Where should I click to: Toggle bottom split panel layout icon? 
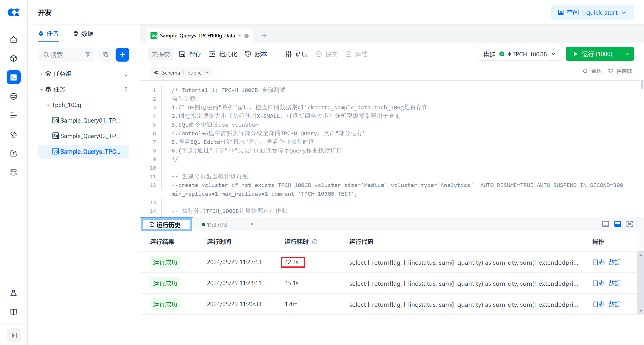click(618, 224)
